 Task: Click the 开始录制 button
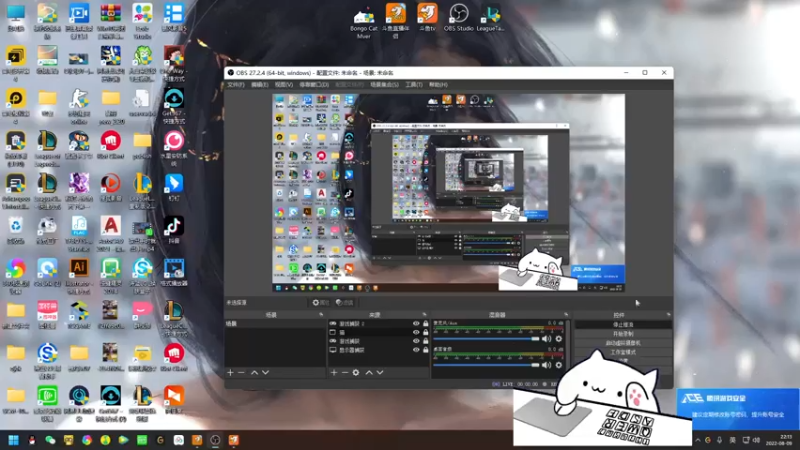pos(622,334)
